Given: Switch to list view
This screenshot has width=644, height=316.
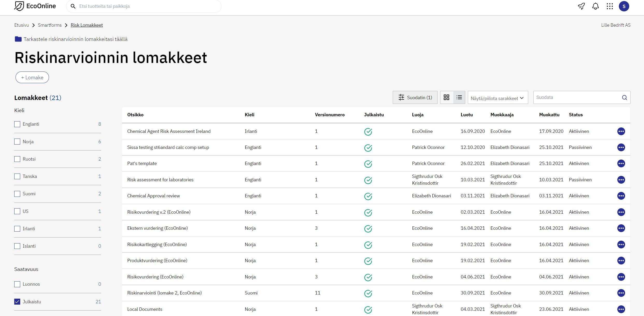Looking at the screenshot, I should [459, 97].
